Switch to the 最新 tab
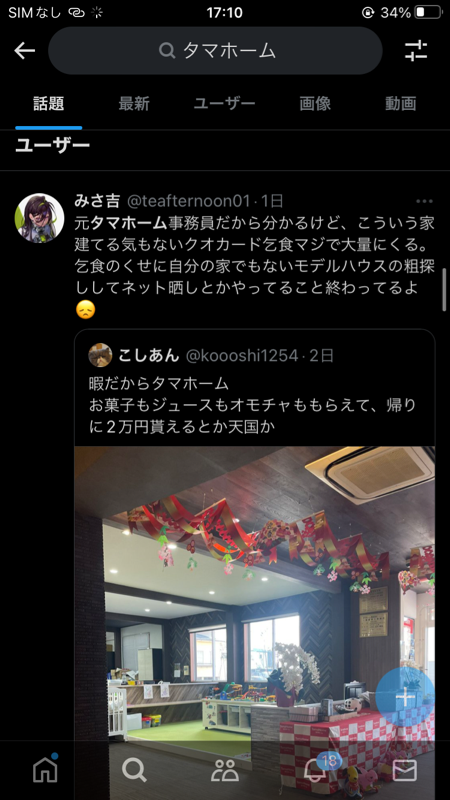 click(134, 104)
